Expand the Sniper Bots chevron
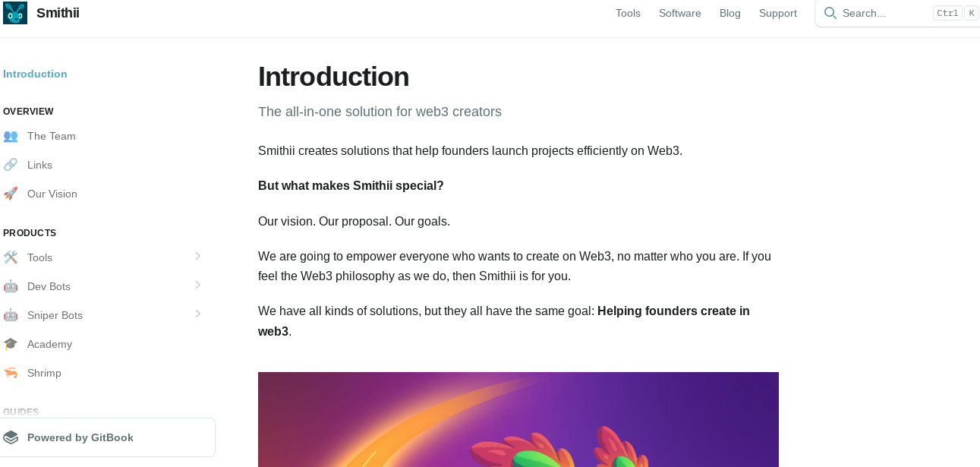 (197, 314)
